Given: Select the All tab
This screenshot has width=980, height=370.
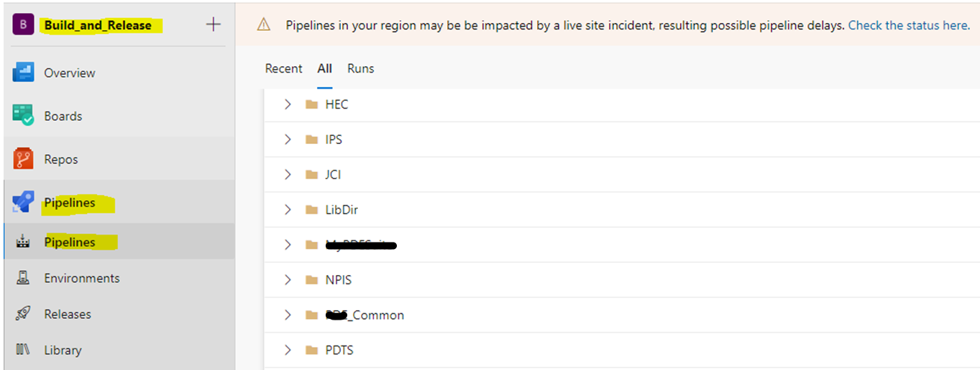Looking at the screenshot, I should 324,68.
